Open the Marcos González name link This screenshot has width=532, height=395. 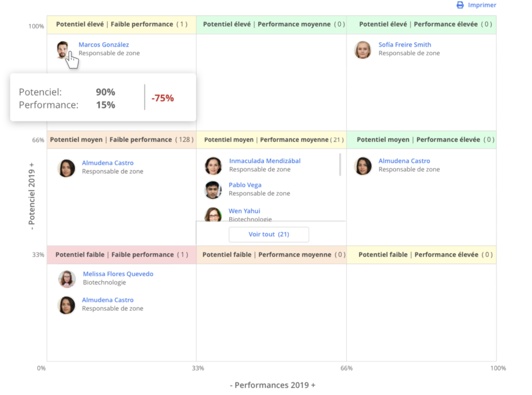coord(104,45)
